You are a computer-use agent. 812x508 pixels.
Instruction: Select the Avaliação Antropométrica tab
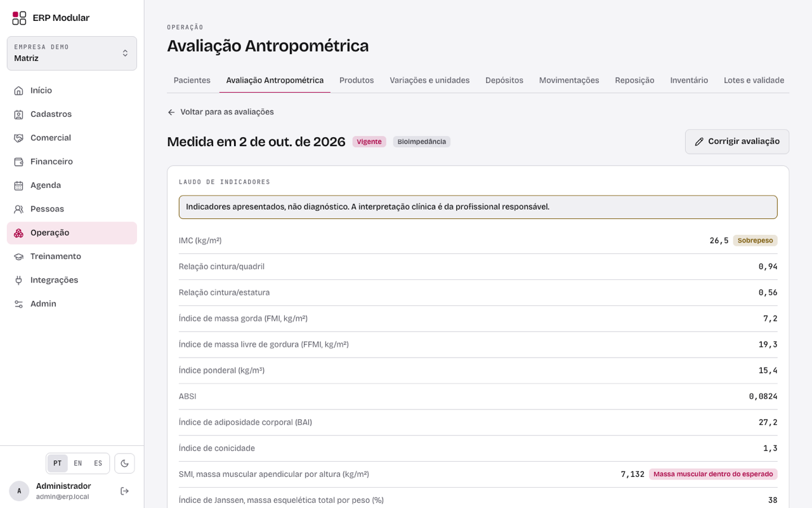point(275,81)
